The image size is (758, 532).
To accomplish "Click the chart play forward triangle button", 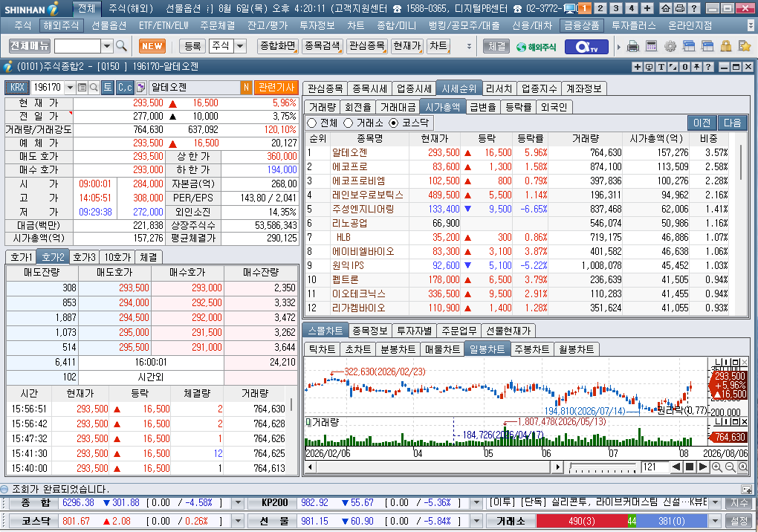I will (702, 467).
